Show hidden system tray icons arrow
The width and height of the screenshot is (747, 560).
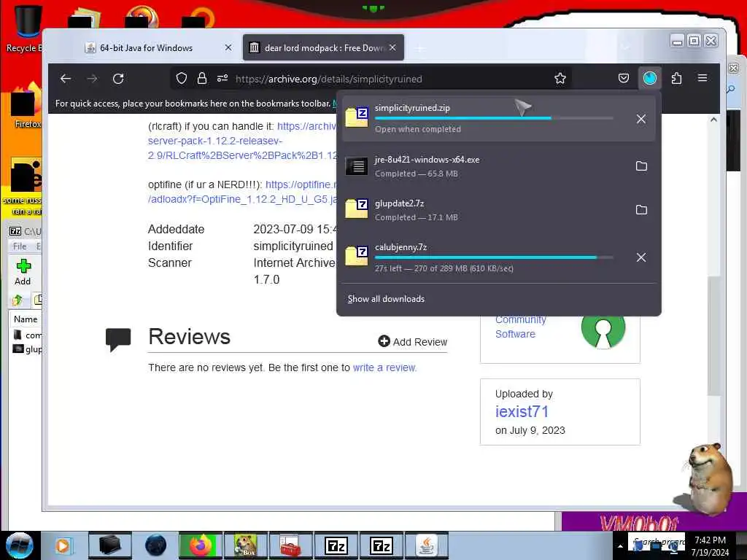[620, 546]
